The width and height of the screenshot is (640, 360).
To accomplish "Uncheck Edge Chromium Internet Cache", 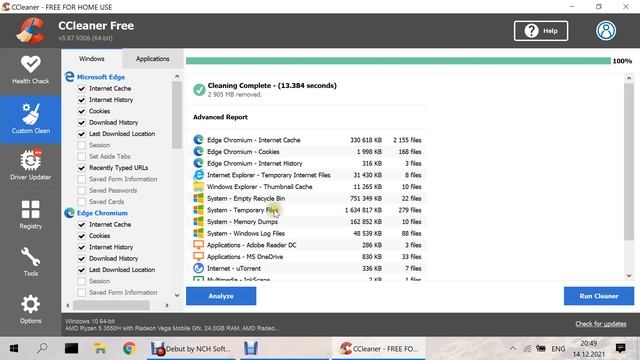I will [82, 224].
